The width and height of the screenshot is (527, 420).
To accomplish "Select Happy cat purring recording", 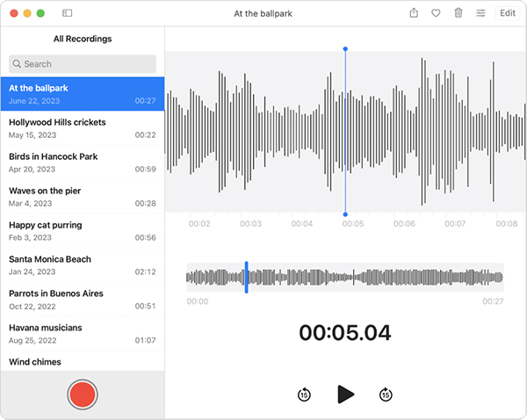I will (83, 231).
